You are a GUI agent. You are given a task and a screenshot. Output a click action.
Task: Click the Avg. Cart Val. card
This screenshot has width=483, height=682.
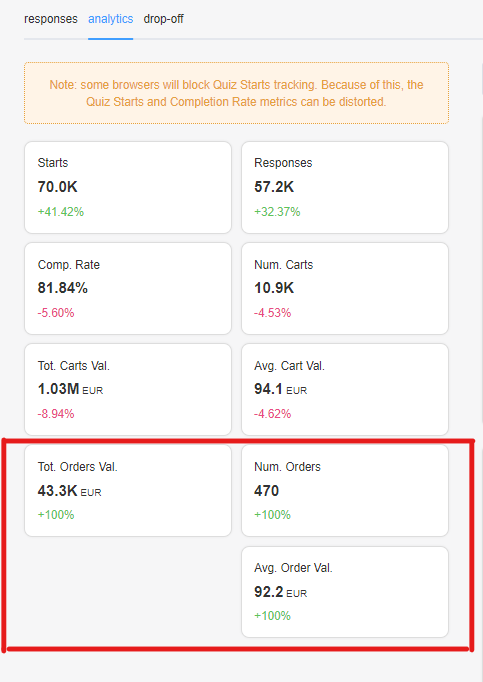click(x=345, y=390)
